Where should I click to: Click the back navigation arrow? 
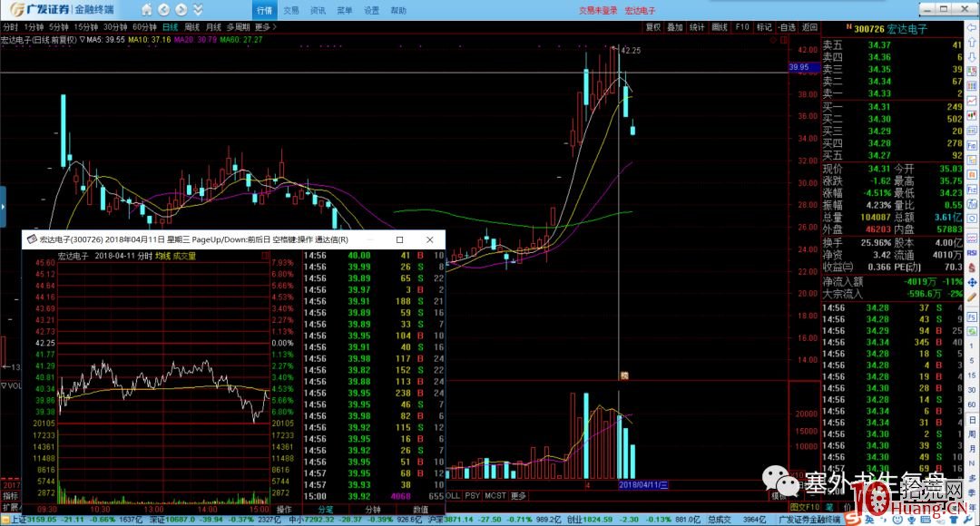163,9
